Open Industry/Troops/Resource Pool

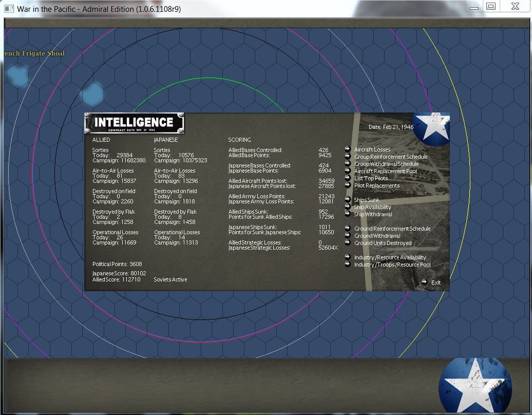point(392,265)
